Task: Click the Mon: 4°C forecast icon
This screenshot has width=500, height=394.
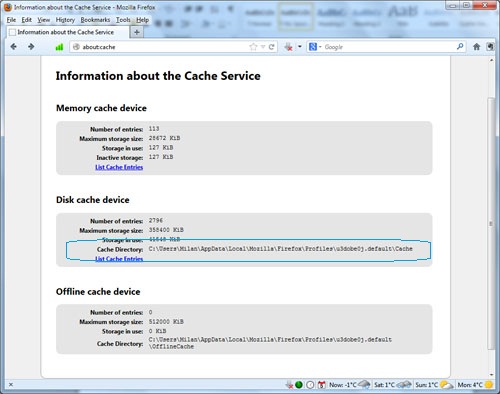Action: [x=489, y=385]
